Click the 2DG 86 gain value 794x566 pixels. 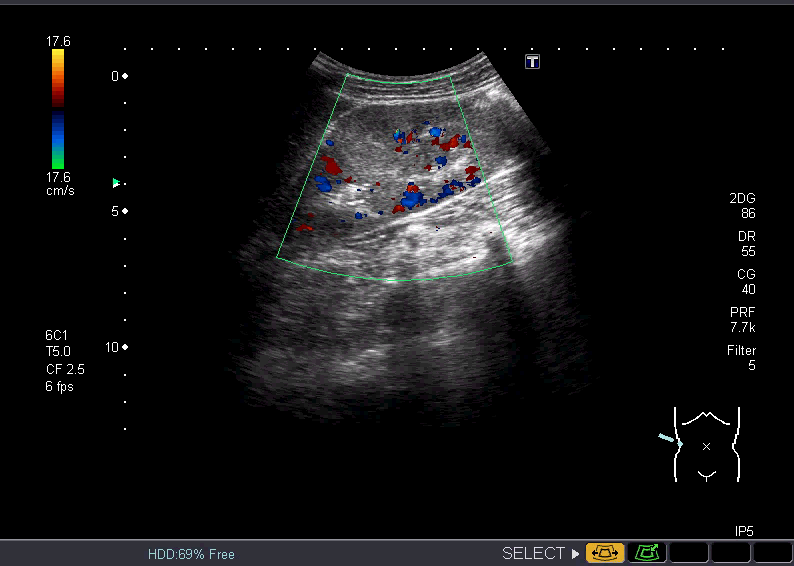[x=742, y=206]
